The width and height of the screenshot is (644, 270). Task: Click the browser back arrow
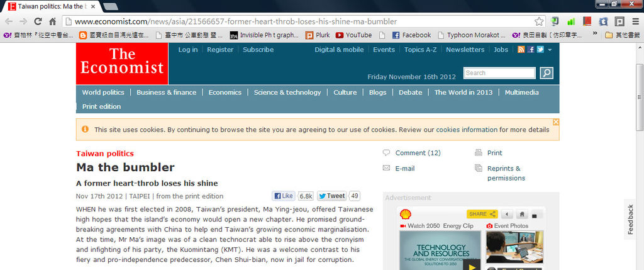click(9, 21)
